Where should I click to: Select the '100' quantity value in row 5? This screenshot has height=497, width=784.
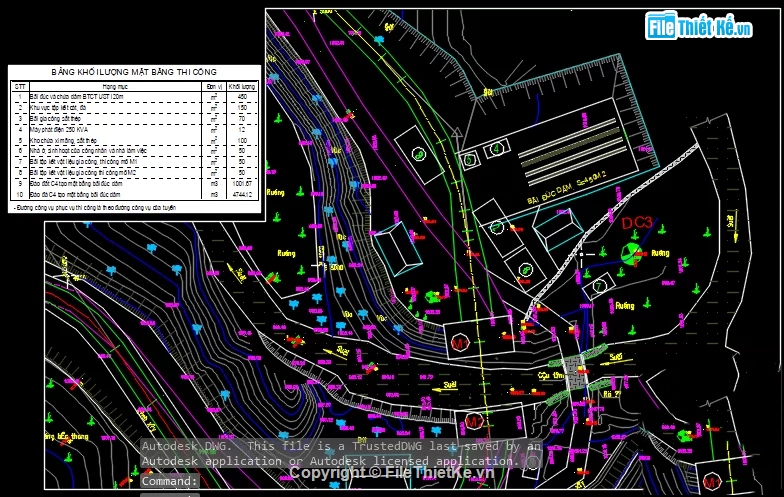[242, 140]
